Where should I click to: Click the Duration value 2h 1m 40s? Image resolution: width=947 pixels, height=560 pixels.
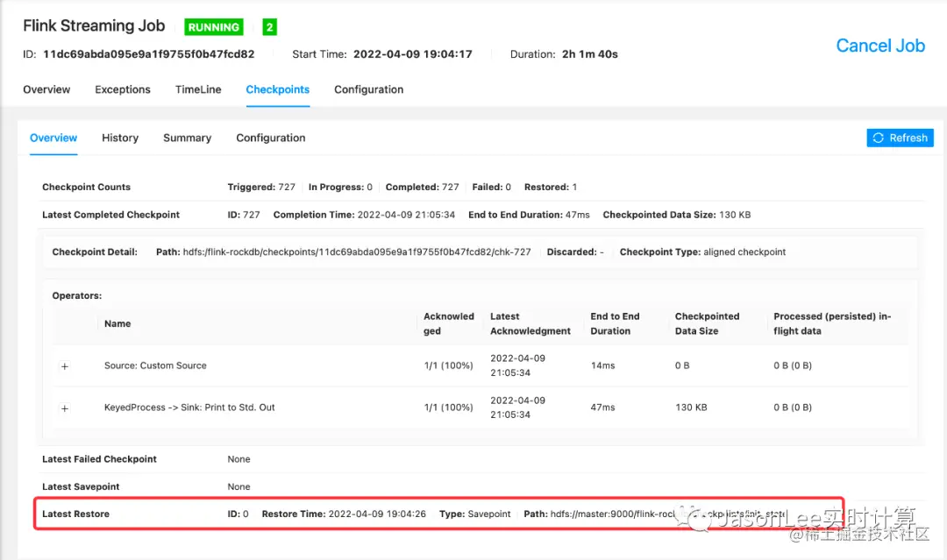(589, 54)
